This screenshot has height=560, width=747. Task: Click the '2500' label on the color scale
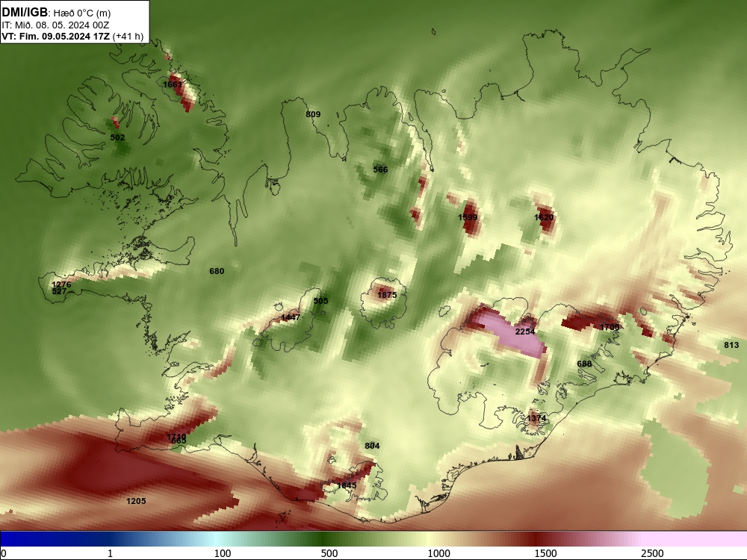click(652, 553)
